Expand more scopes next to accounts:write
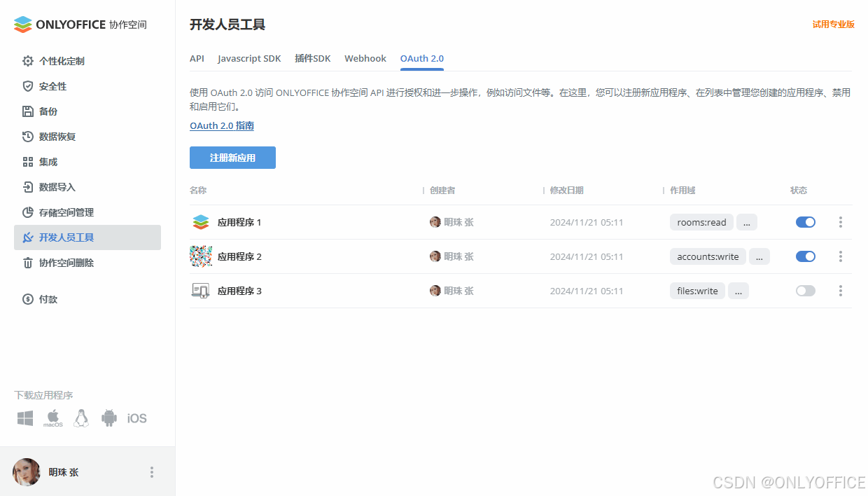Screen dimensions: 868x496 [x=759, y=256]
